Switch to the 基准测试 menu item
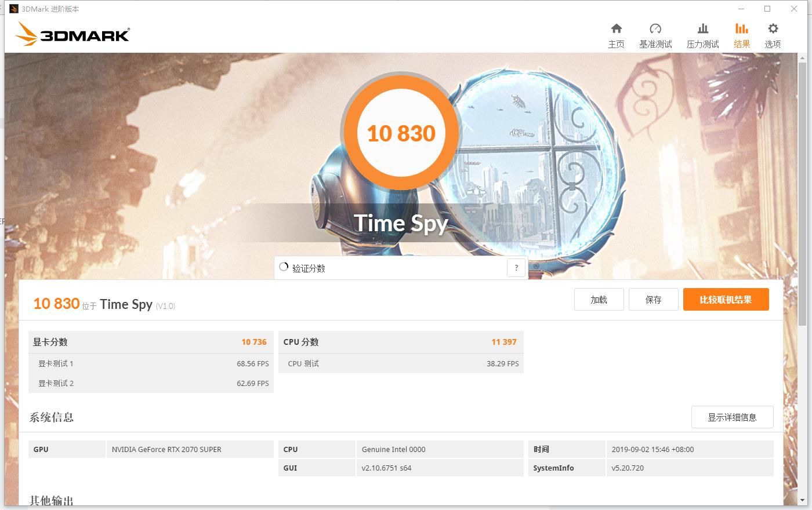 click(x=655, y=43)
